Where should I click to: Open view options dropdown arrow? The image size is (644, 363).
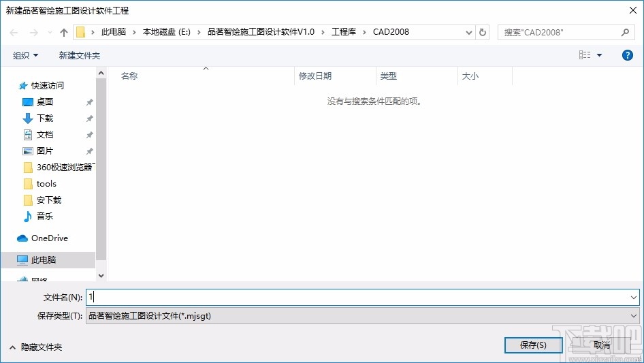(x=599, y=55)
